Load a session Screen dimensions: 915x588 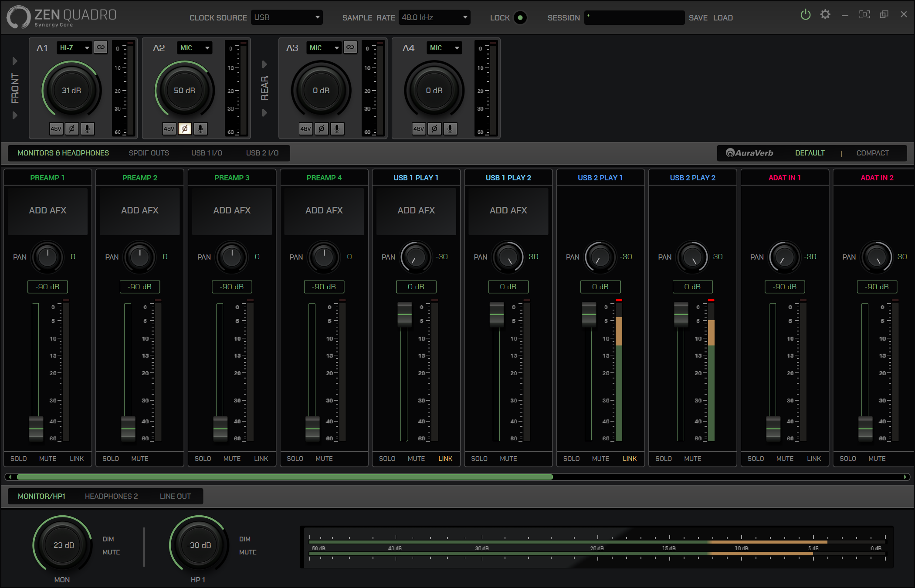723,18
